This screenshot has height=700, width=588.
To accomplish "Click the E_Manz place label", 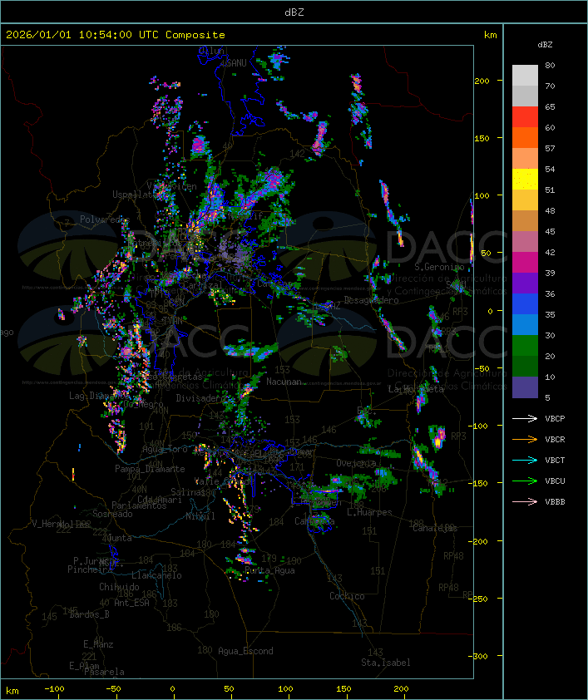I will [x=98, y=644].
